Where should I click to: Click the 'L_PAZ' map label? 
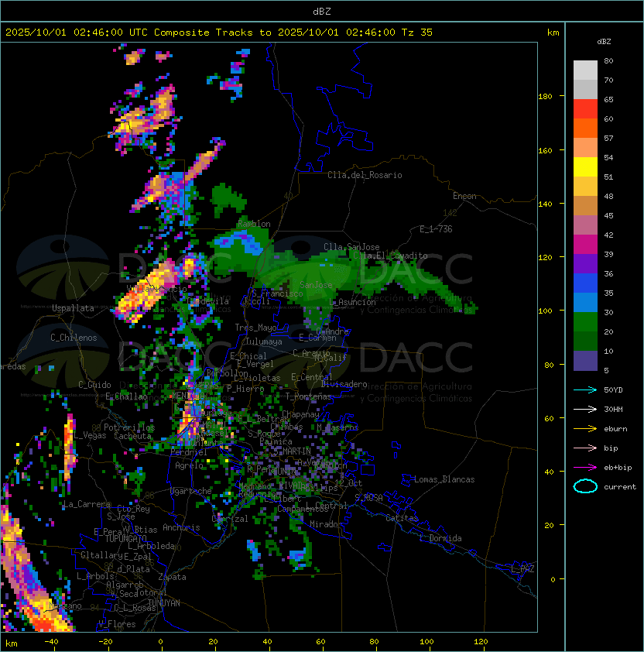pos(522,570)
